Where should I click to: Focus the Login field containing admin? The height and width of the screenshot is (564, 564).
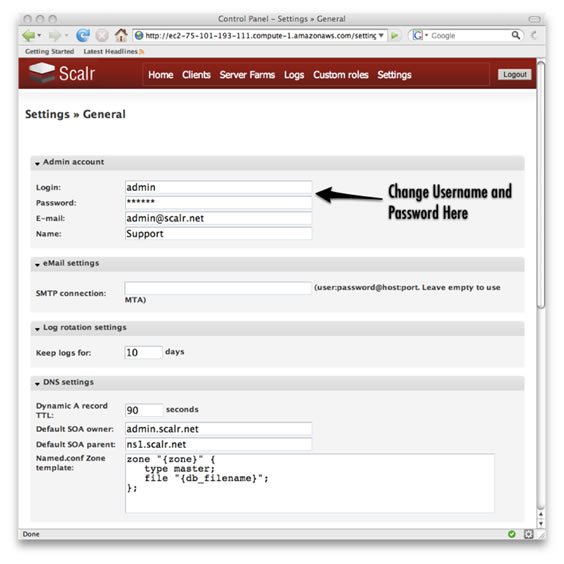pos(218,187)
